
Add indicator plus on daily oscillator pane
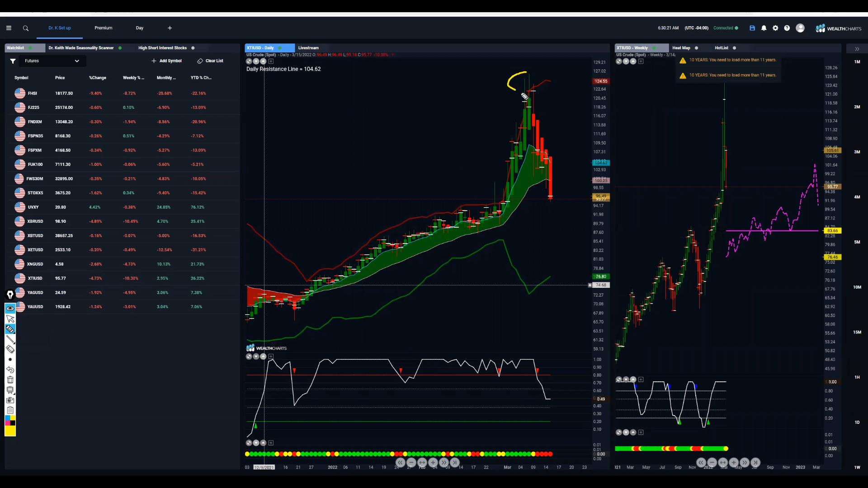(271, 357)
